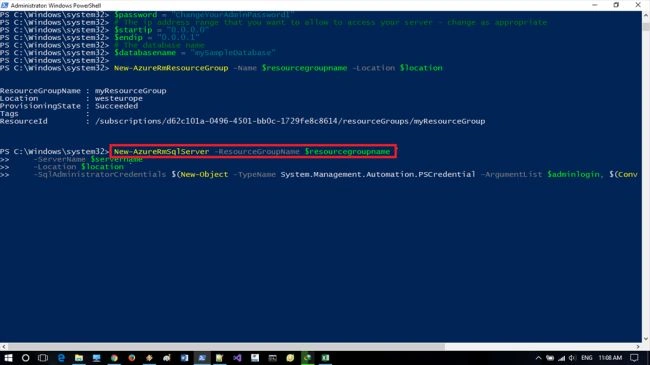Click the horizontal scrollbar left arrow
650x365 pixels.
click(4, 346)
